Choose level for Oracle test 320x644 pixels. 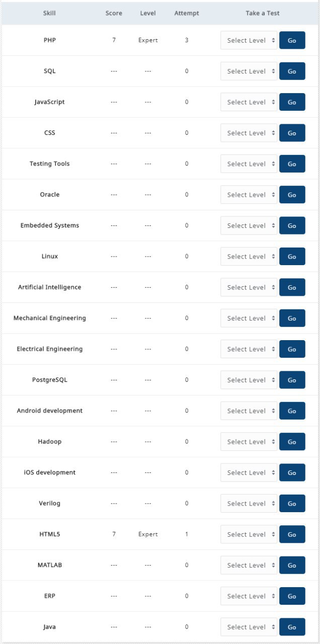tap(249, 195)
